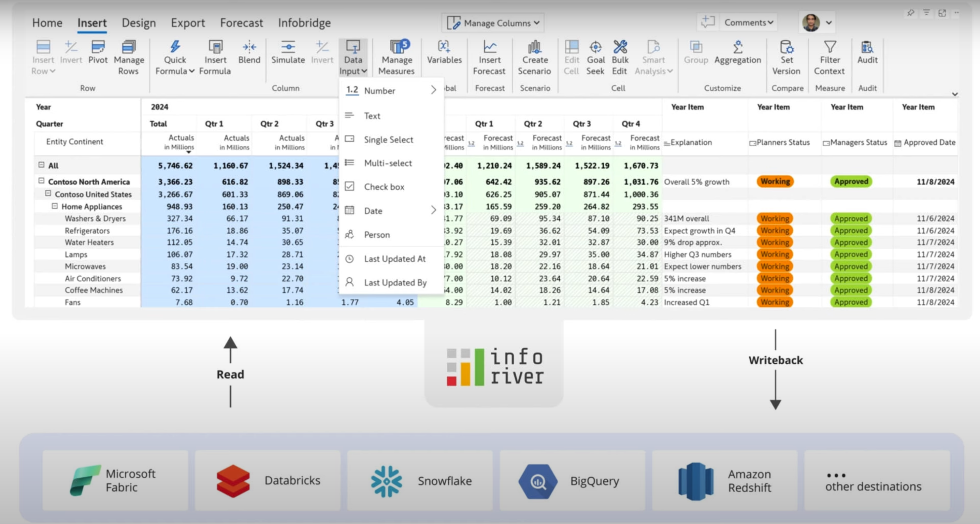Image resolution: width=980 pixels, height=524 pixels.
Task: Choose Check box from Data Input menu
Action: click(384, 187)
